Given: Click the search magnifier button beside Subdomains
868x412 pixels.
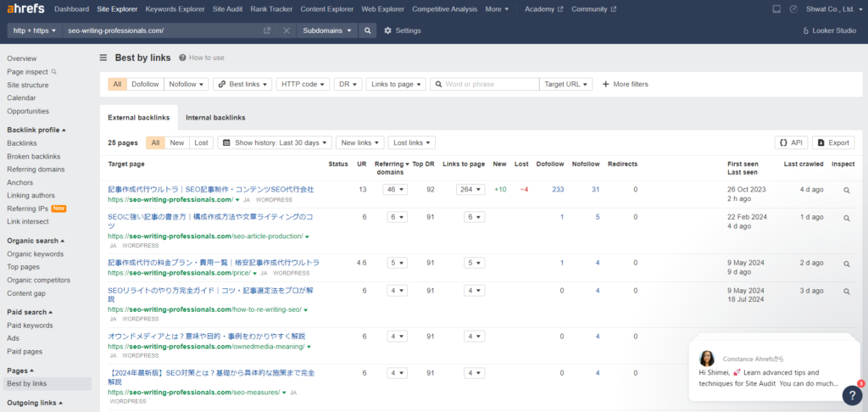Looking at the screenshot, I should tap(368, 31).
